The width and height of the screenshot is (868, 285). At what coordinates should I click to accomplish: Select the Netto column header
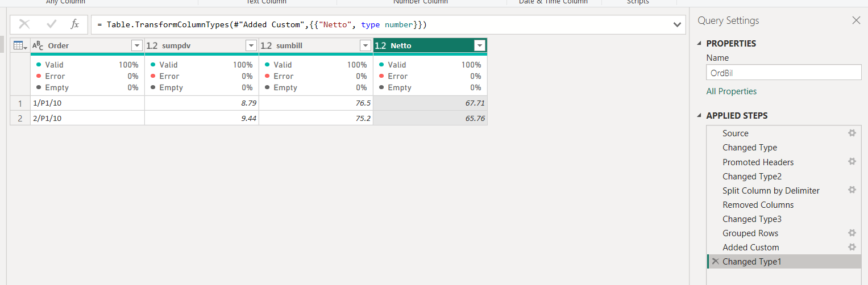click(x=430, y=45)
